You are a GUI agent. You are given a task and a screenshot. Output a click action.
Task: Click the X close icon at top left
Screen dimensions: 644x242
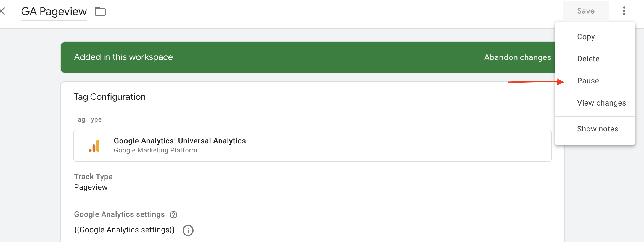coord(2,11)
